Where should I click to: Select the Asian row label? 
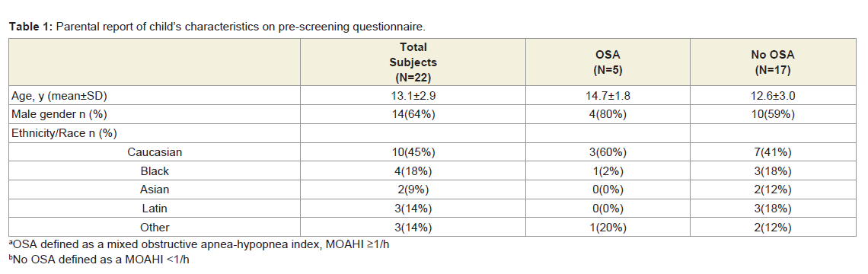point(155,190)
